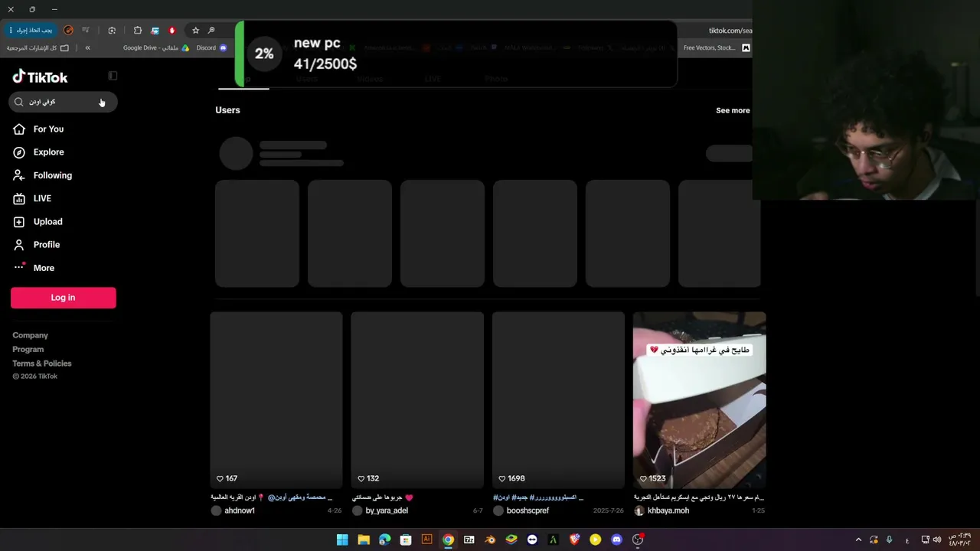Open the Explore page
The image size is (980, 551).
[48, 152]
